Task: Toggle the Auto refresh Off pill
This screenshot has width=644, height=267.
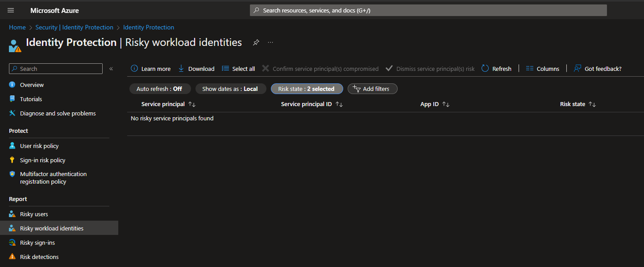Action: pyautogui.click(x=160, y=89)
